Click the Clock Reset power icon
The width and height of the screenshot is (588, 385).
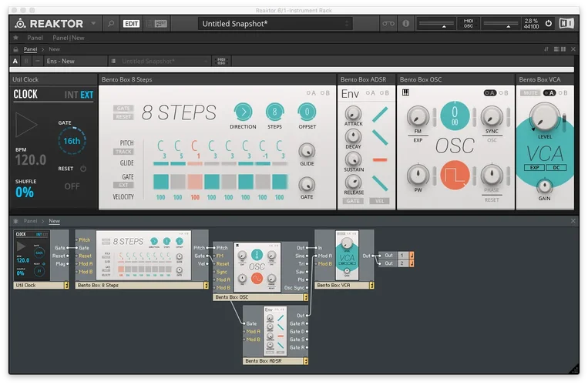click(x=83, y=169)
